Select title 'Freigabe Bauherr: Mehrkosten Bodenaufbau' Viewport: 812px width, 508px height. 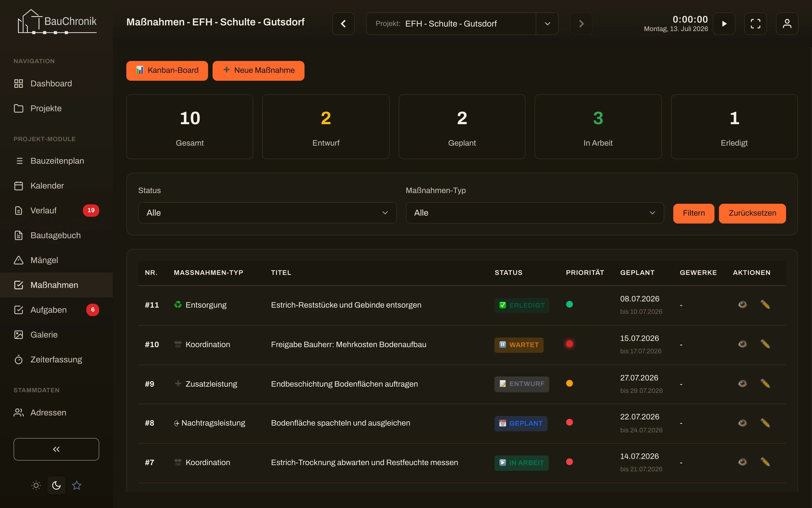348,344
